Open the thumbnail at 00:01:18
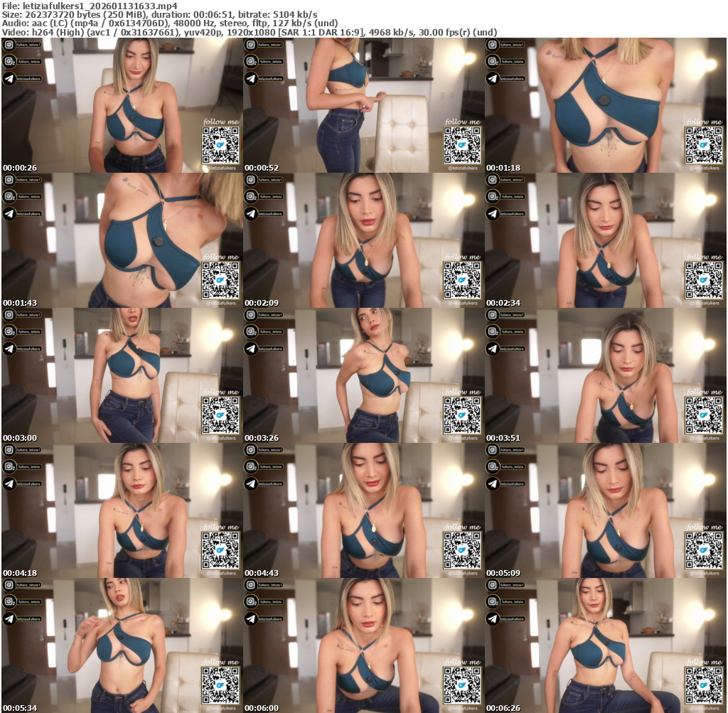This screenshot has height=713, width=728. (606, 105)
